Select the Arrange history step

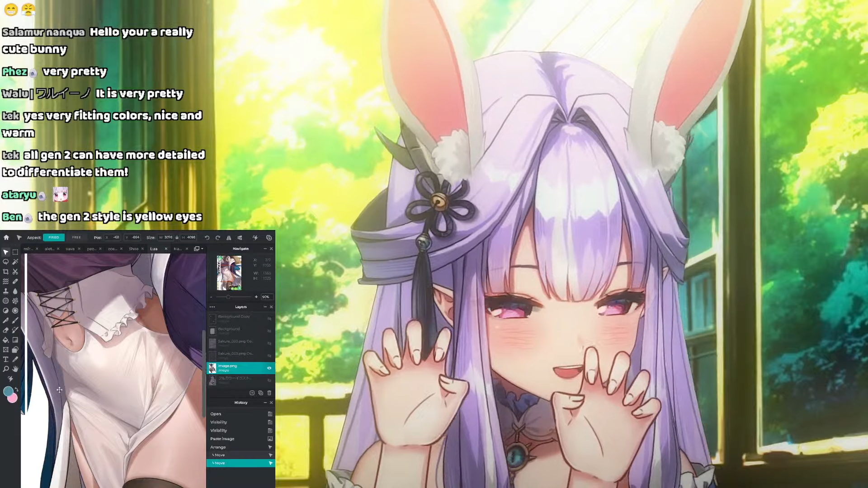[241, 447]
